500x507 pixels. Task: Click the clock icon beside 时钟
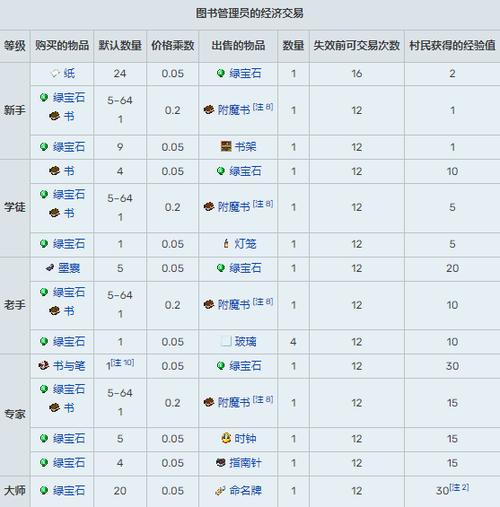point(226,438)
